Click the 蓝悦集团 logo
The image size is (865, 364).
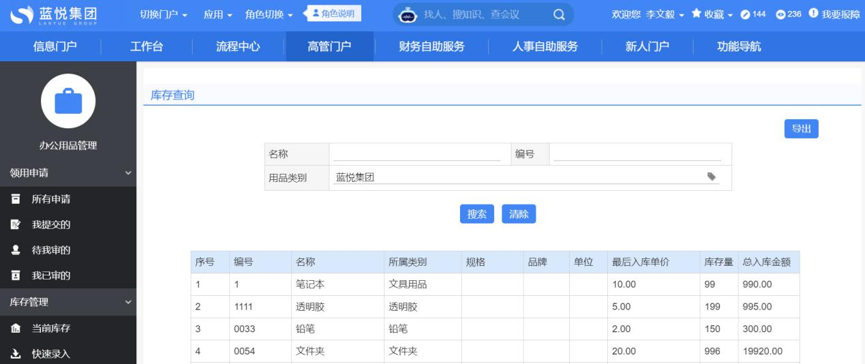pos(53,15)
